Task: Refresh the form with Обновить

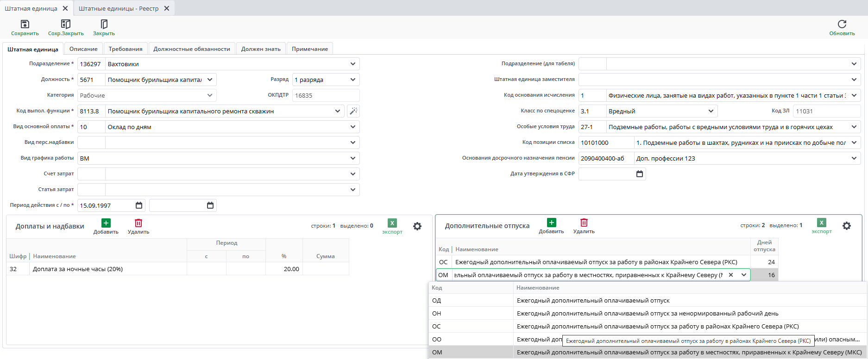Action: click(x=842, y=27)
